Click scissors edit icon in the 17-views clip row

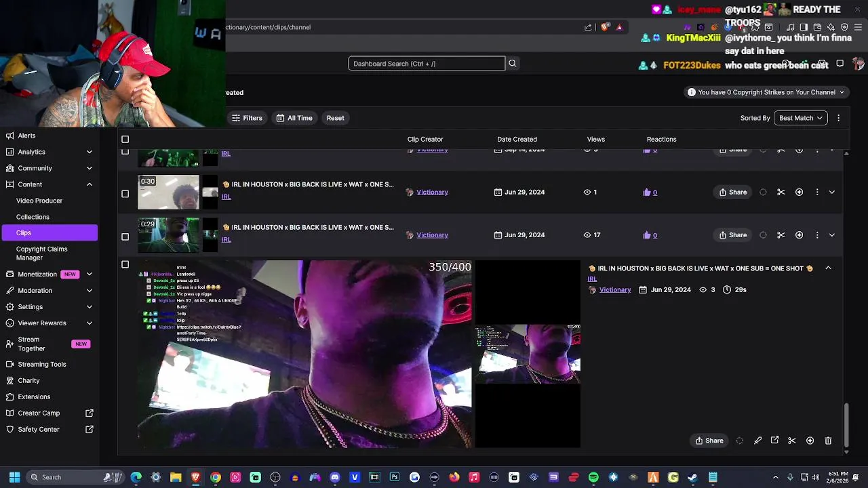pyautogui.click(x=781, y=235)
